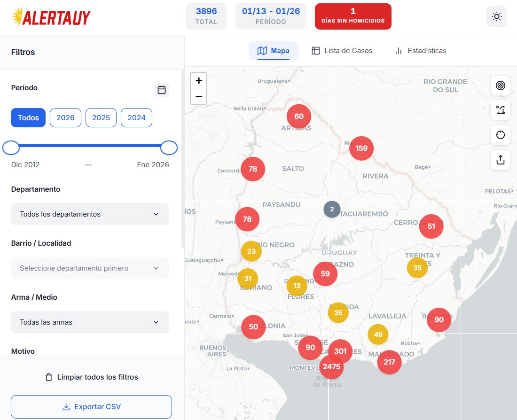Open the Rivera cluster marker 159

tap(361, 148)
